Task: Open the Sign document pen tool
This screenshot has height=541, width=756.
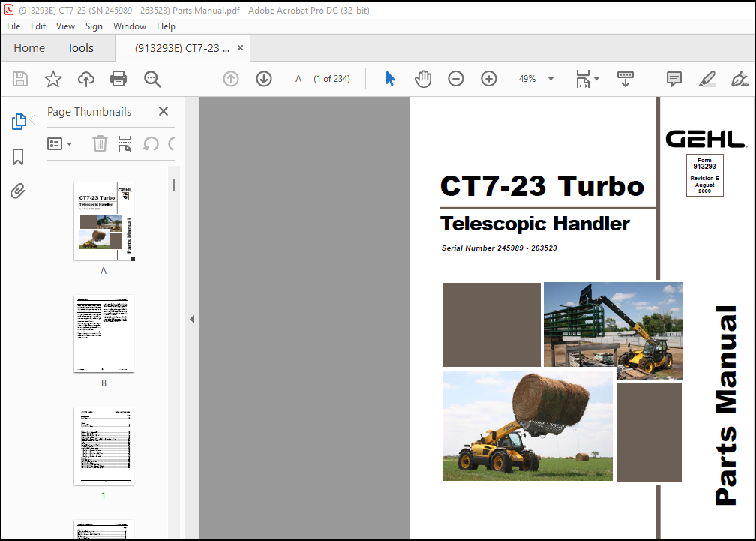Action: pos(739,79)
